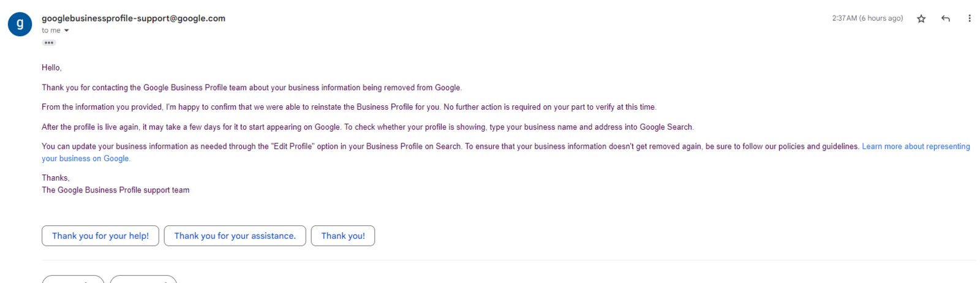980x283 pixels.
Task: Open the More options three-dot menu
Action: coord(969,18)
